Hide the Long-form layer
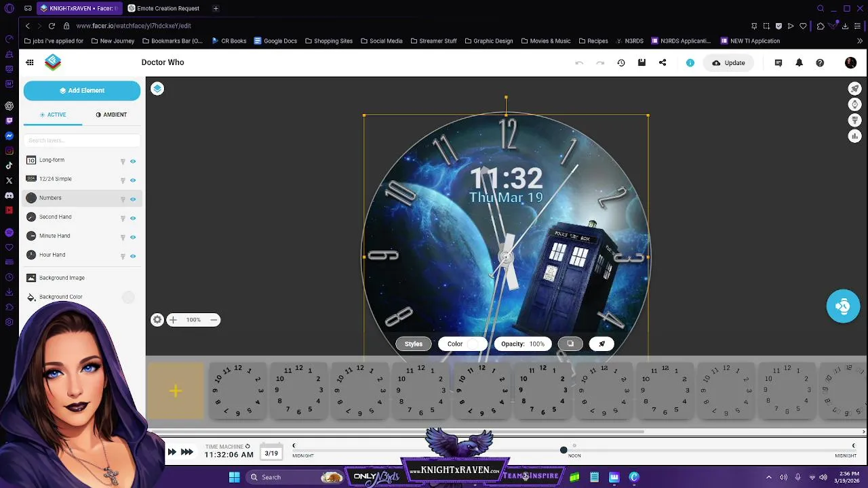The width and height of the screenshot is (868, 488). click(133, 161)
